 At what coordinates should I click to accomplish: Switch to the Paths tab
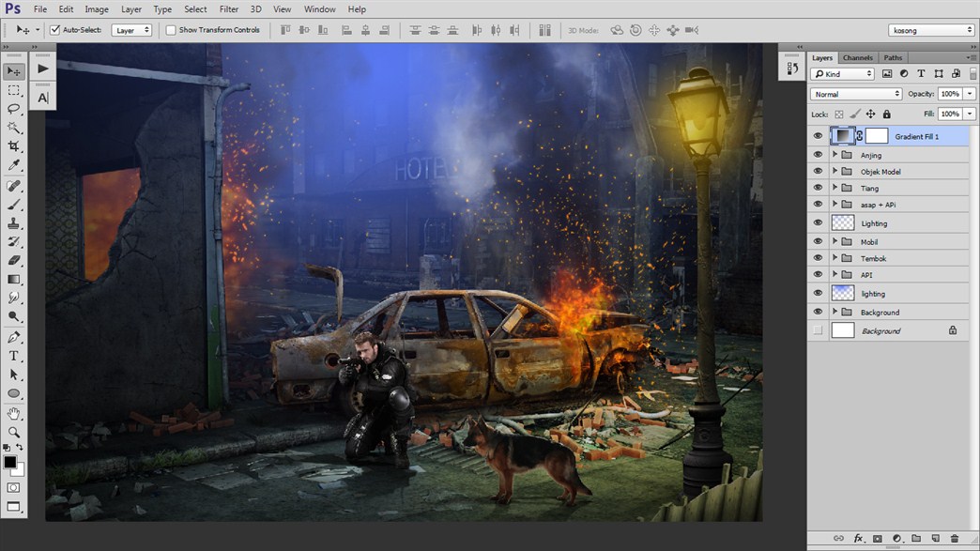[x=893, y=57]
